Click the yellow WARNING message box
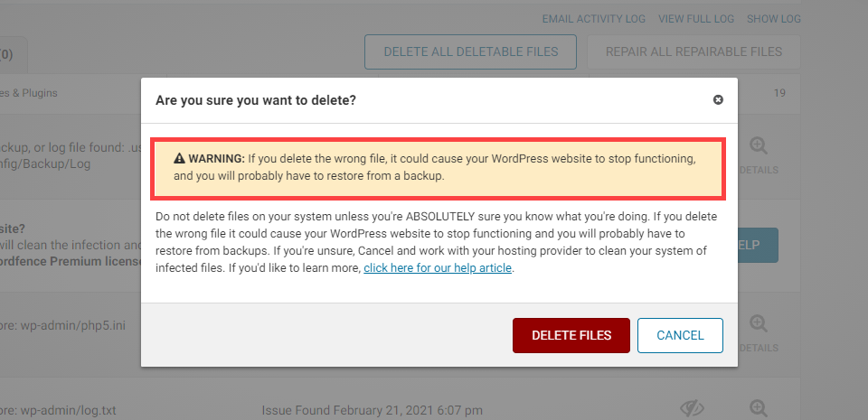The width and height of the screenshot is (868, 420). 439,168
